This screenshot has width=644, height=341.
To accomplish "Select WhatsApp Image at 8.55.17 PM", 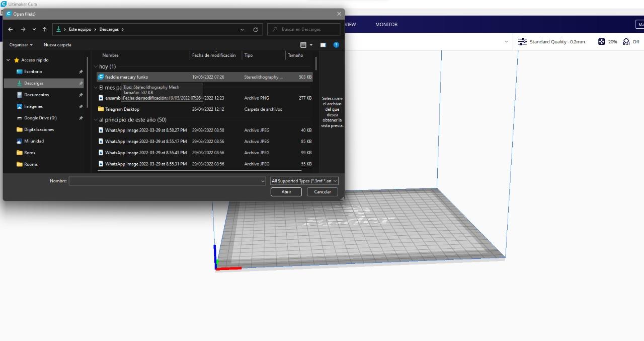I will (204, 142).
